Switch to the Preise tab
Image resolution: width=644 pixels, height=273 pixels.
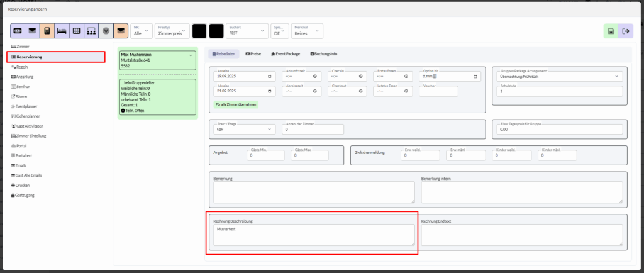pos(253,54)
